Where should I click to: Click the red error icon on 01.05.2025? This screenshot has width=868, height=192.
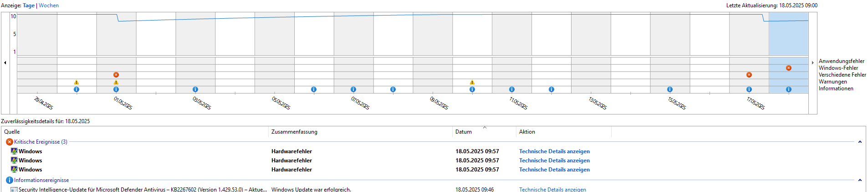(116, 75)
